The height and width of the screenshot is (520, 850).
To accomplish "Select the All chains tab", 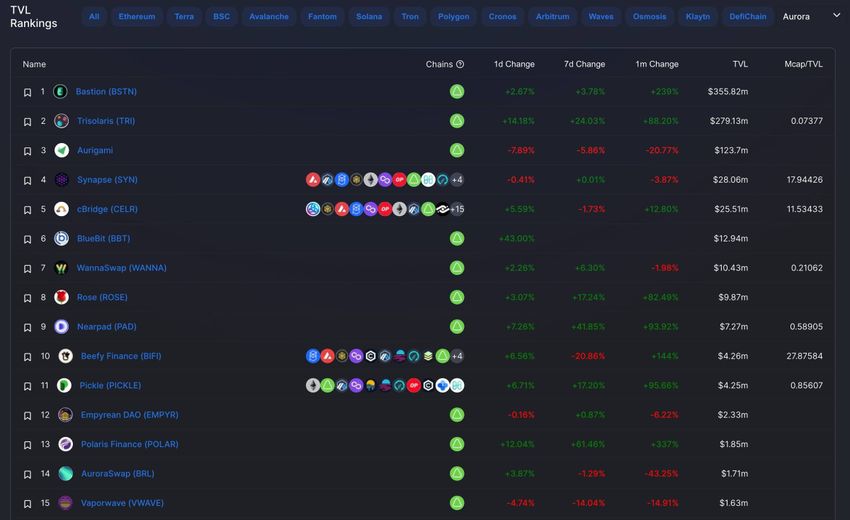I will point(94,16).
